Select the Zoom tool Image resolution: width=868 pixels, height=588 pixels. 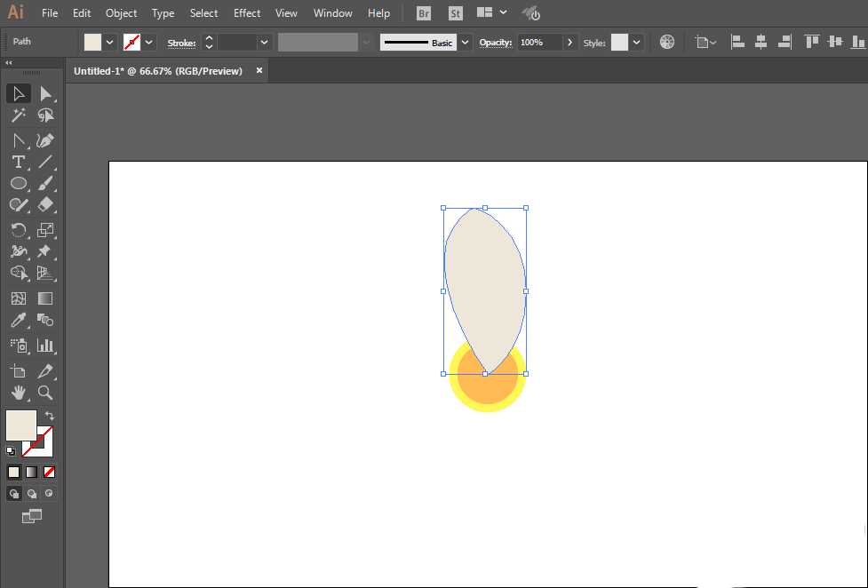[x=45, y=392]
